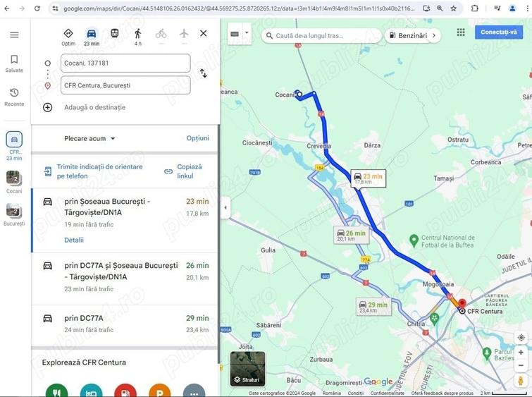Select the public transit mode icon
Image resolution: width=532 pixels, height=397 pixels.
point(115,34)
